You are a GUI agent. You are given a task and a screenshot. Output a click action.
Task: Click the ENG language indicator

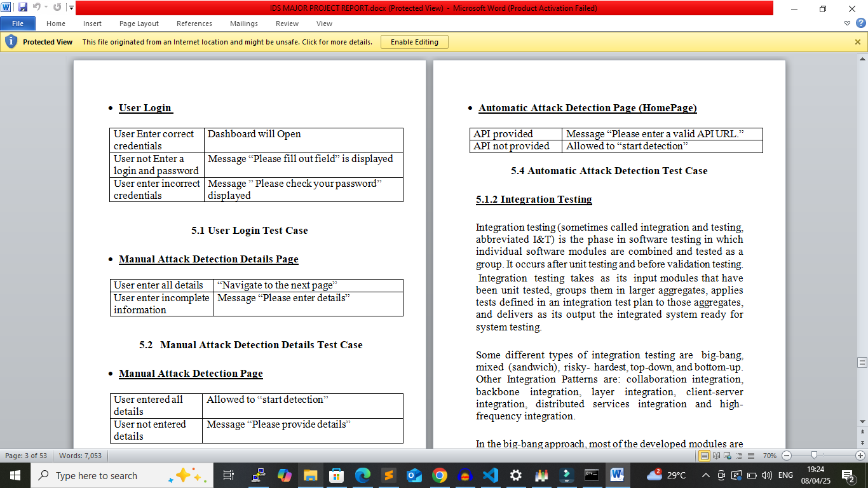[785, 475]
